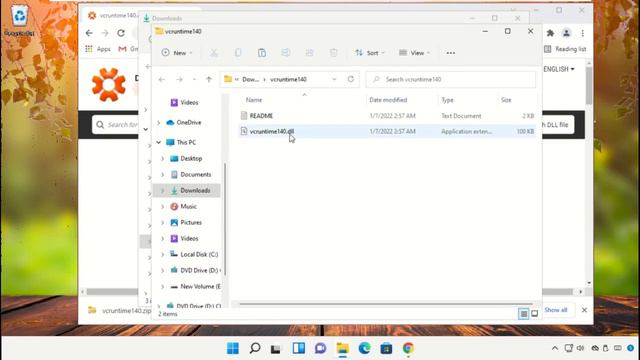
Task: Click the Rename icon in Explorer toolbar
Action: [286, 53]
